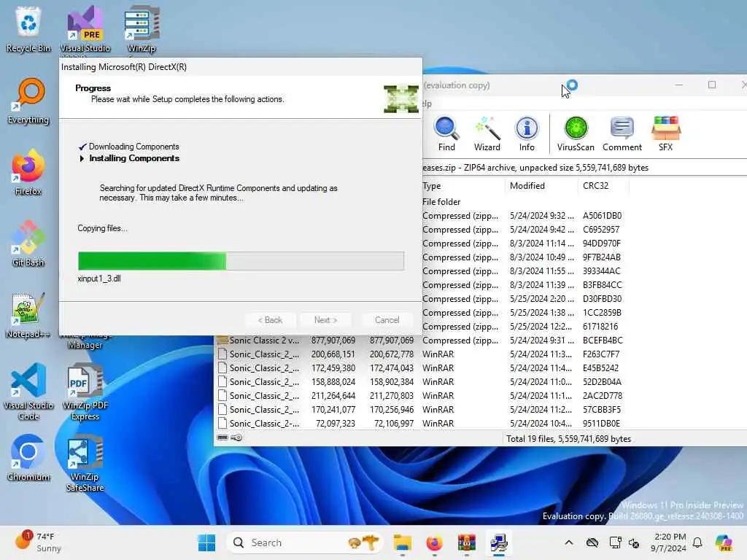Screen dimensions: 747x560
Task: Click the Find tool in WinRAR toolbar
Action: (446, 134)
